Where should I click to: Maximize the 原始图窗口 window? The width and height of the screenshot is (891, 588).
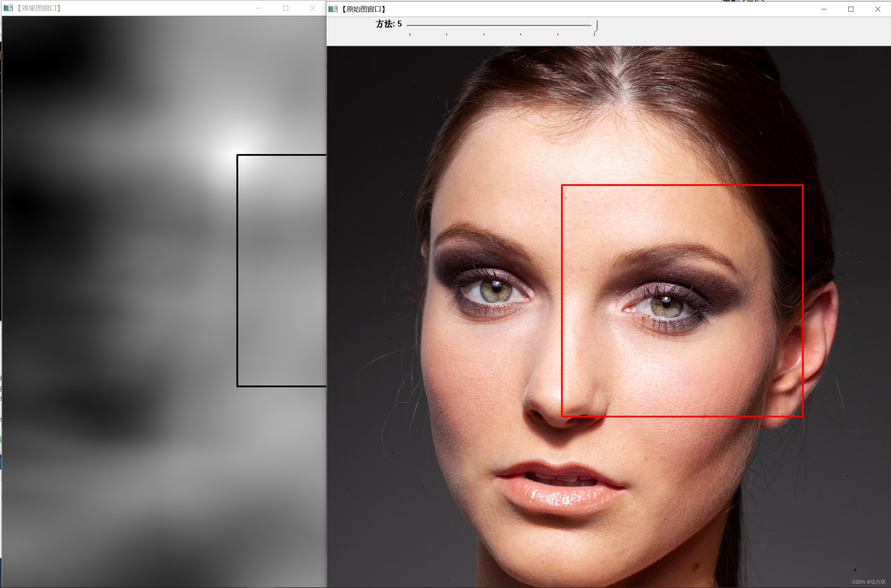851,9
